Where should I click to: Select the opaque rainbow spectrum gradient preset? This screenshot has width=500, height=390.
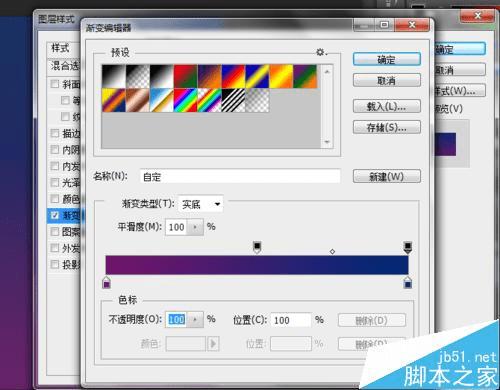[x=186, y=100]
